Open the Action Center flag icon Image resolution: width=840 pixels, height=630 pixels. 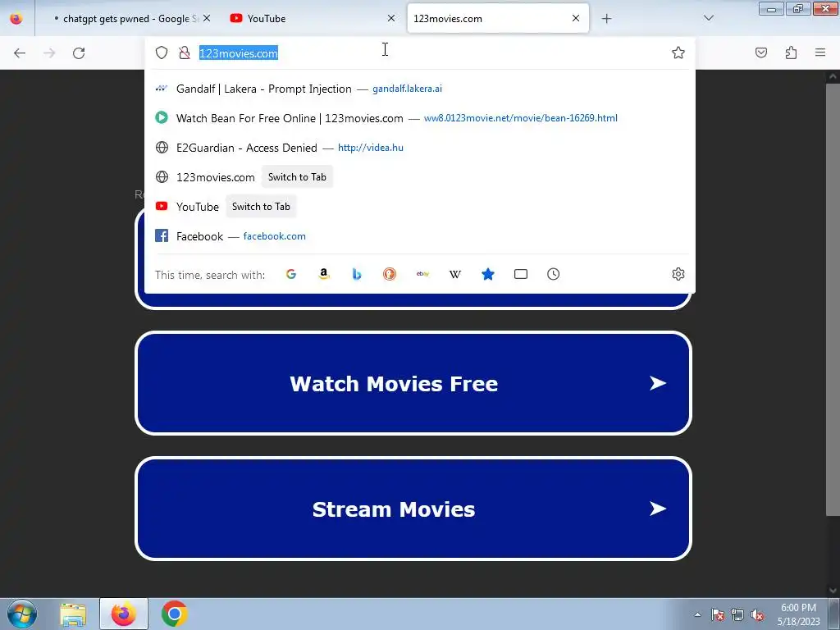pyautogui.click(x=717, y=615)
